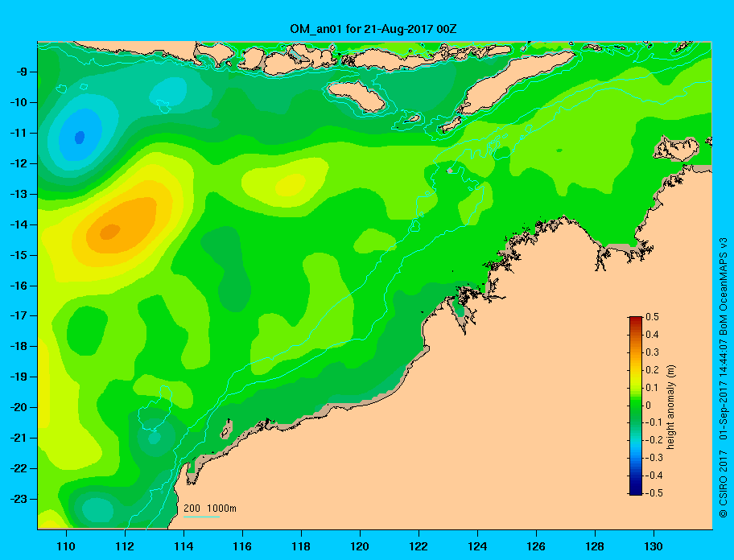
Task: Click the height anomaly color scale bar
Action: coord(636,406)
